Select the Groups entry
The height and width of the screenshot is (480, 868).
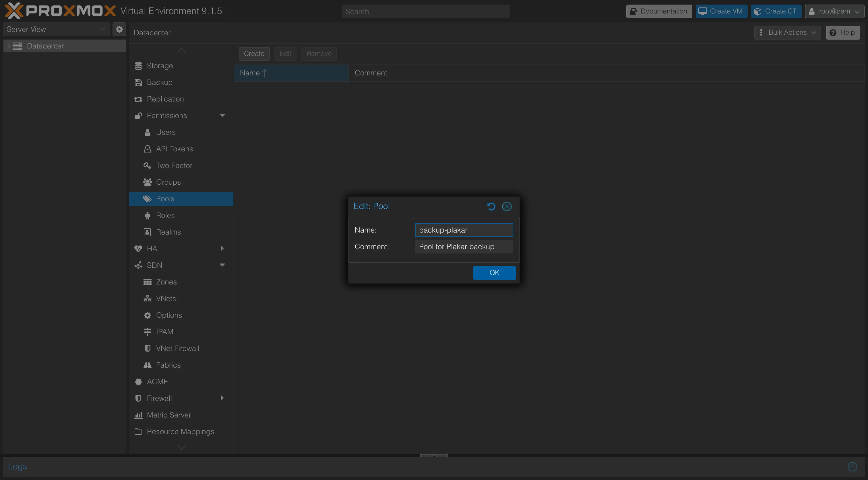coord(181,182)
